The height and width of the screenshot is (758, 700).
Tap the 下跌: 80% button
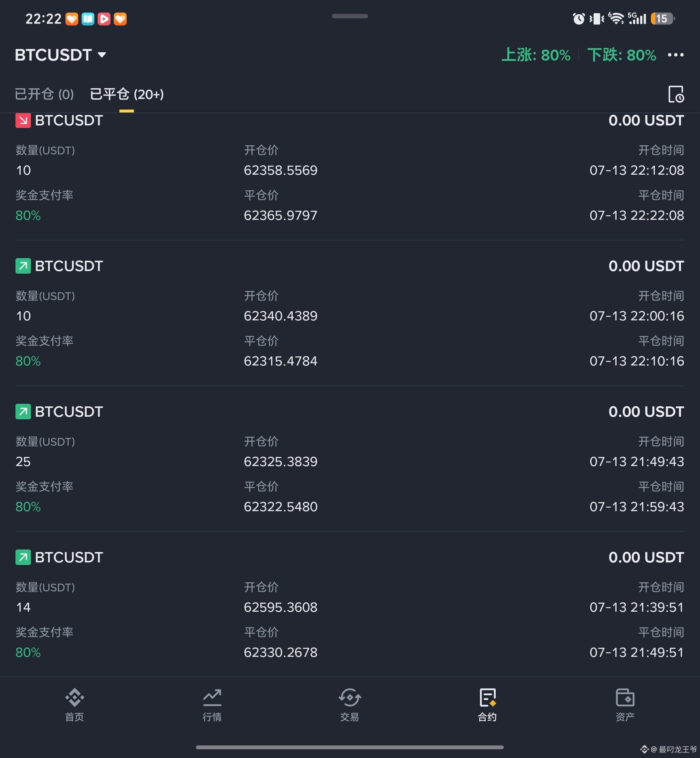(622, 55)
